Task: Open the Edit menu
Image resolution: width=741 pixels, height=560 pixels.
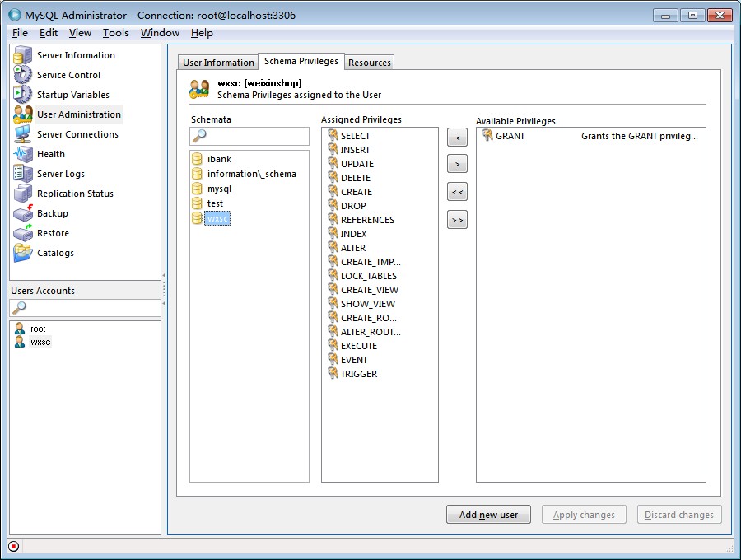Action: 49,33
